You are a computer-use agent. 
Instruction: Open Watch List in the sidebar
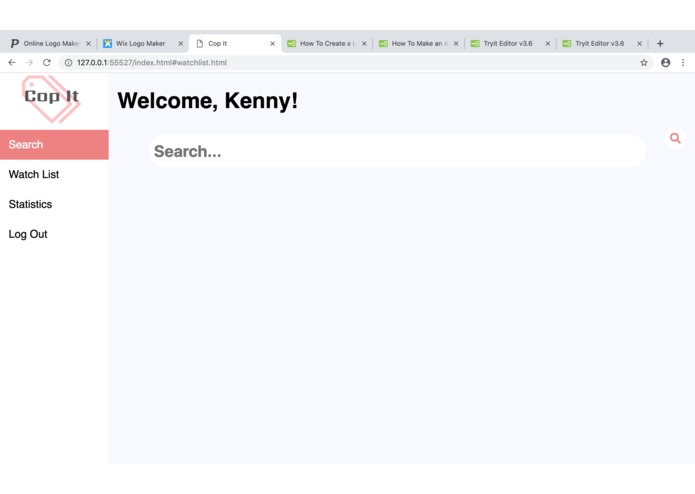tap(54, 174)
